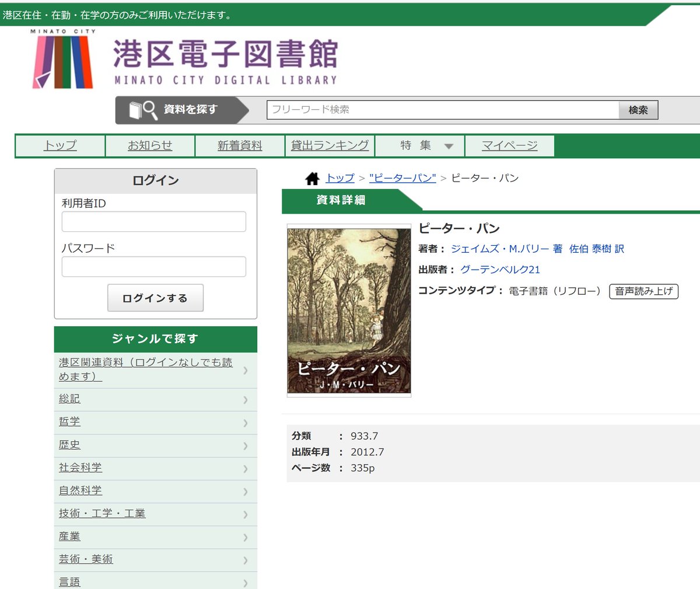Expand the 港区関連資料 genre chevron

(246, 370)
